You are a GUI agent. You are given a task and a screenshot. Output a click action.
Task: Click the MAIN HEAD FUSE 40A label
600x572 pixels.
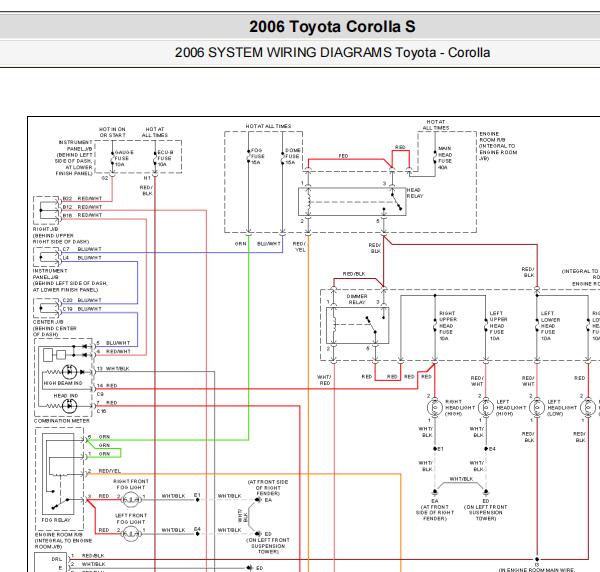[445, 158]
